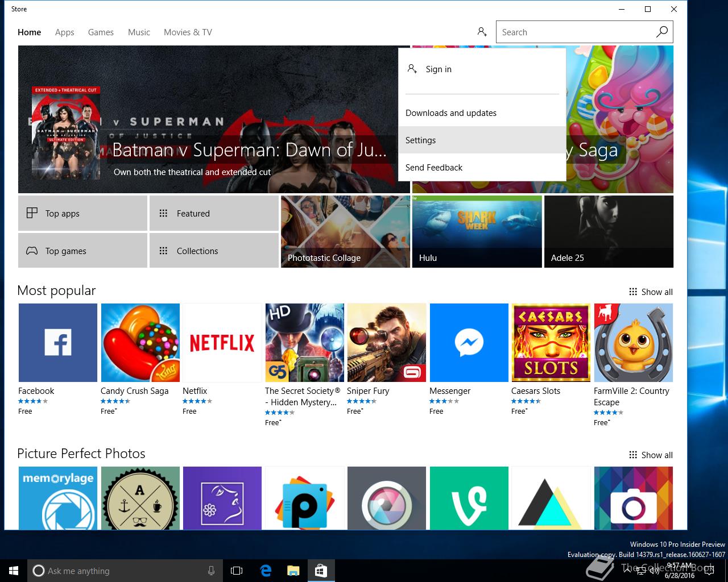
Task: Open the Top apps tile
Action: pos(82,213)
